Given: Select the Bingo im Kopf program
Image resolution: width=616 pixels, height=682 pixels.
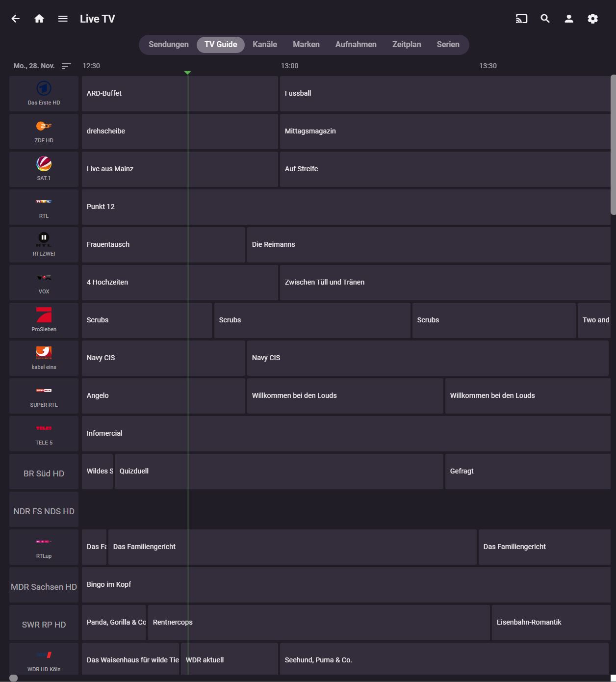Looking at the screenshot, I should click(346, 584).
